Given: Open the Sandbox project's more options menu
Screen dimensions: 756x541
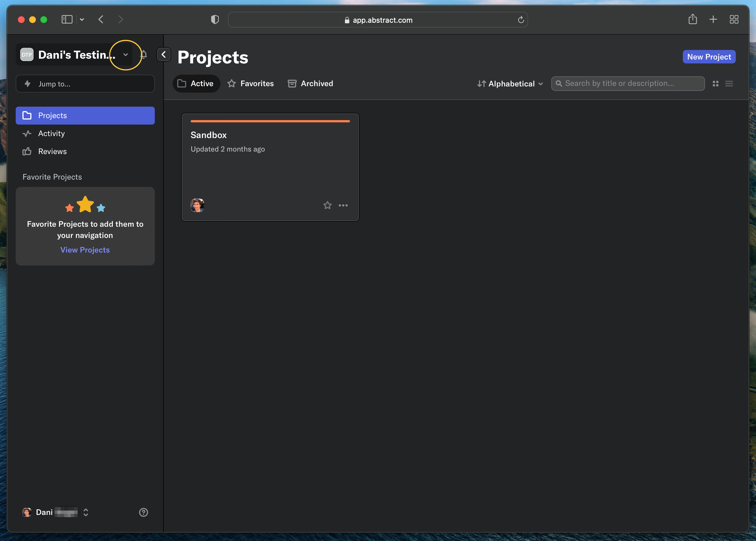Looking at the screenshot, I should click(x=343, y=205).
